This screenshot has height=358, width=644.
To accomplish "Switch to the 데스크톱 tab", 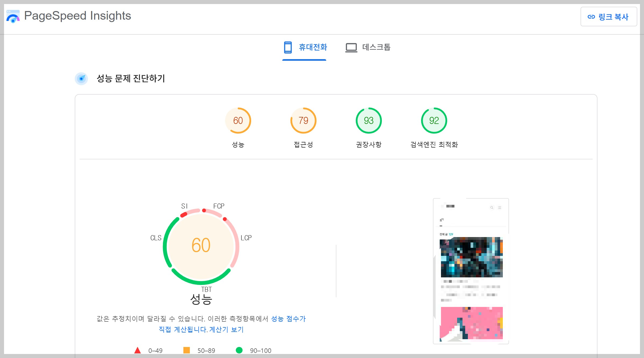I will pos(376,47).
